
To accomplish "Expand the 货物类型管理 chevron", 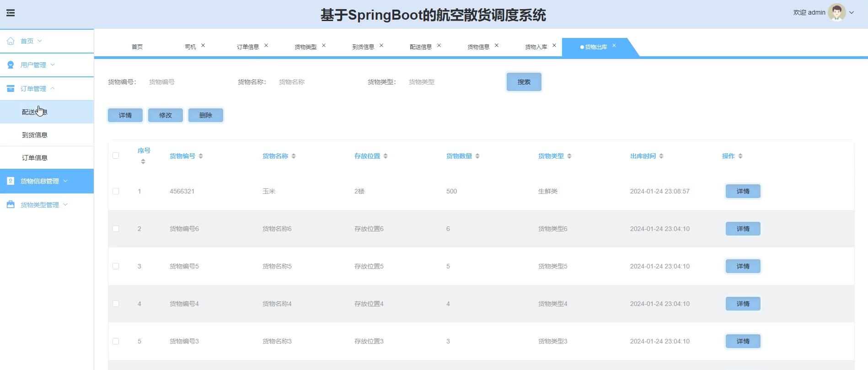I will pyautogui.click(x=65, y=204).
